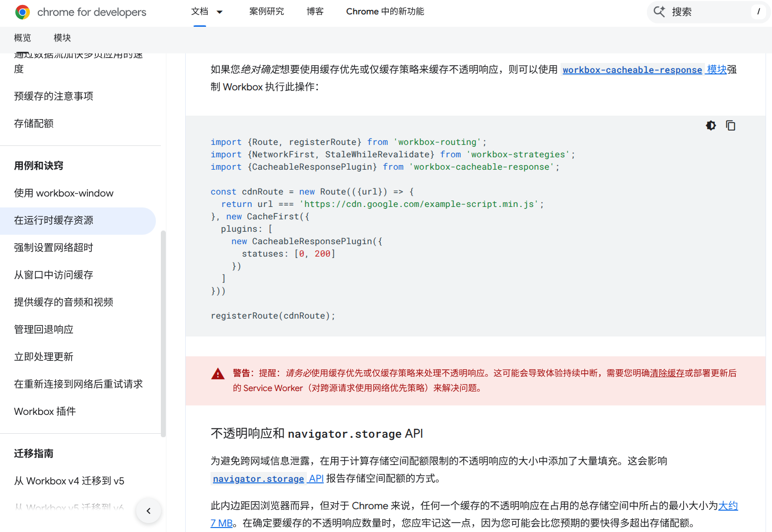
Task: Click the 'workbox-routing' import line
Action: [x=349, y=142]
